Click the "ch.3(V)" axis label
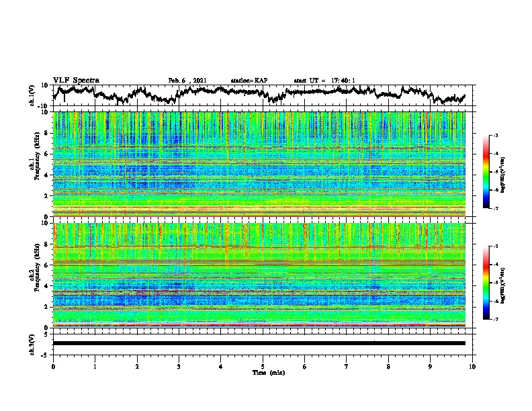The width and height of the screenshot is (532, 411). pos(32,345)
